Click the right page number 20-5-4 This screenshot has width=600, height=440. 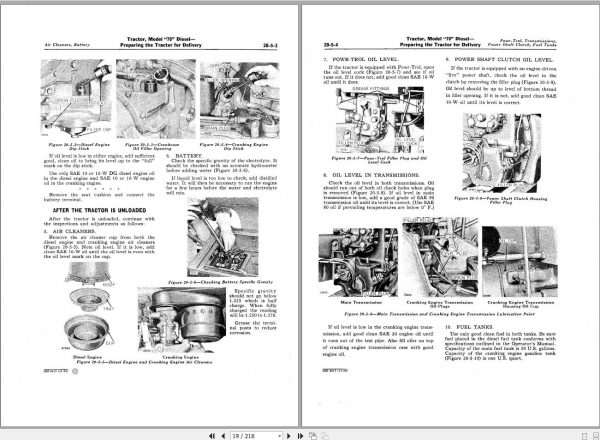point(331,45)
